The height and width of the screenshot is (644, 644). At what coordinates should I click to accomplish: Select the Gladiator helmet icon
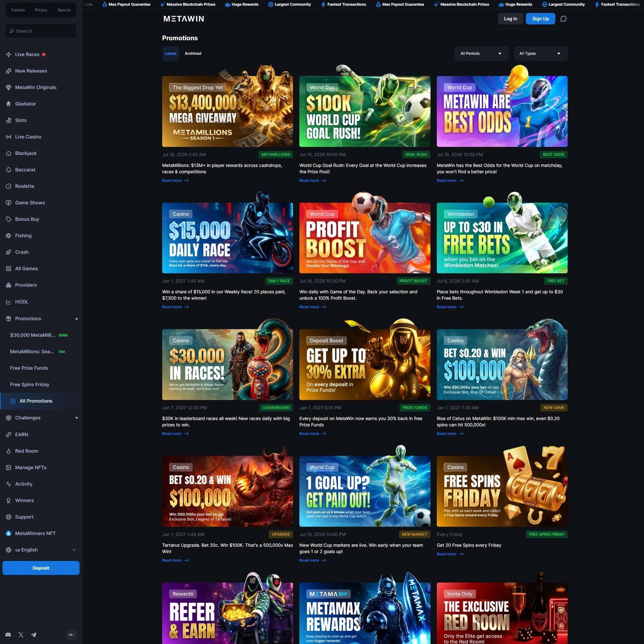coord(8,104)
